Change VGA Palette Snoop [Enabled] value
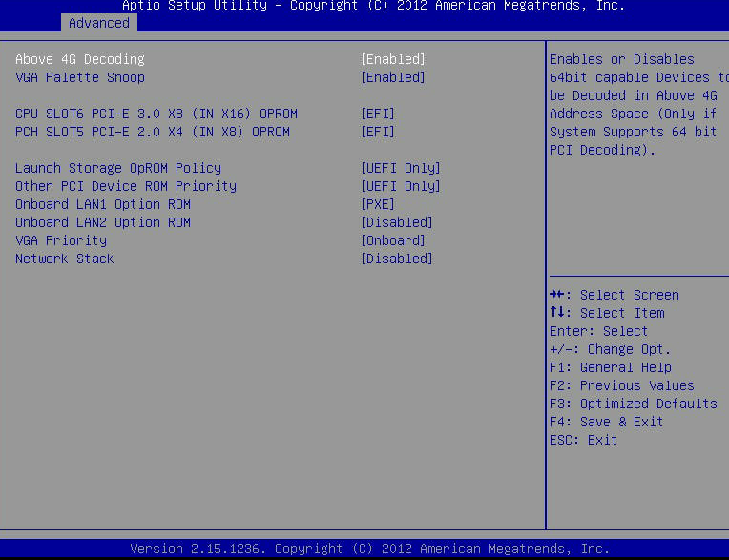Viewport: 729px width, 560px height. tap(393, 77)
